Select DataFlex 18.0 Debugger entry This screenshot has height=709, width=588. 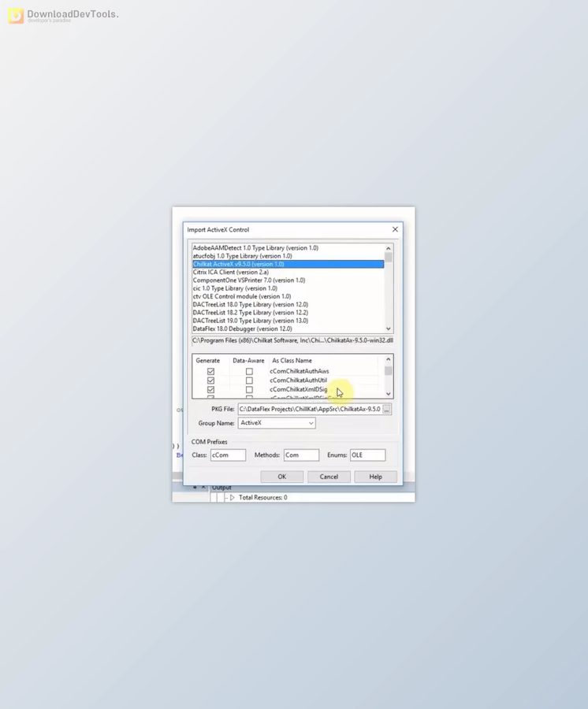(288, 329)
